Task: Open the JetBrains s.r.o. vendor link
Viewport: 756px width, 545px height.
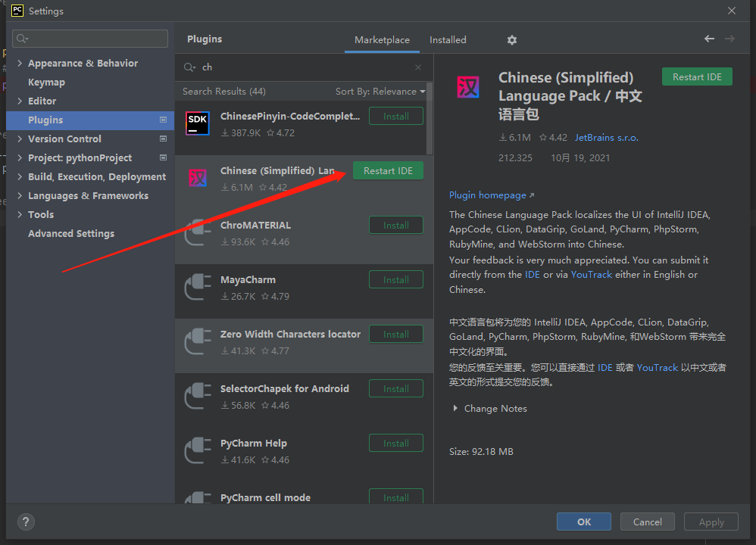Action: (607, 137)
